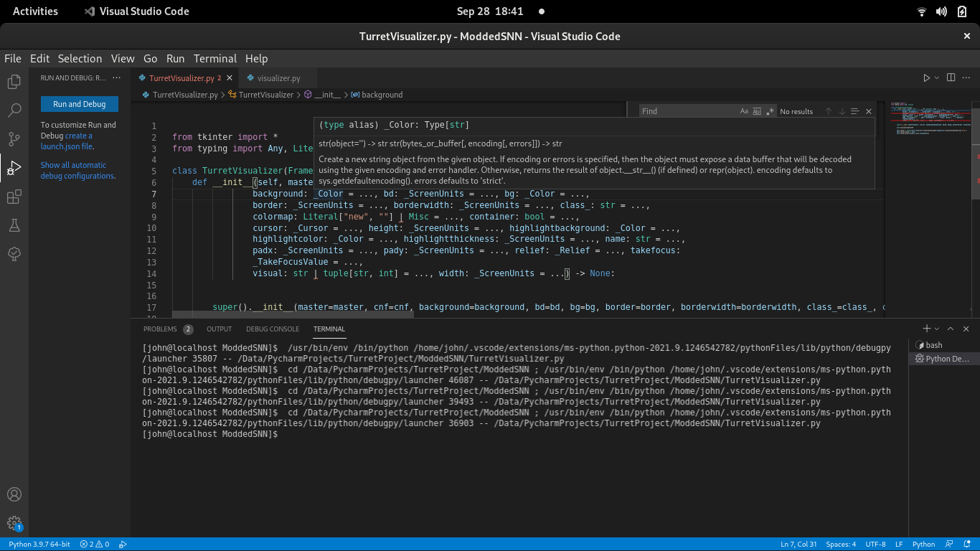The width and height of the screenshot is (980, 551).
Task: Toggle match case in the Find widget
Action: (744, 111)
